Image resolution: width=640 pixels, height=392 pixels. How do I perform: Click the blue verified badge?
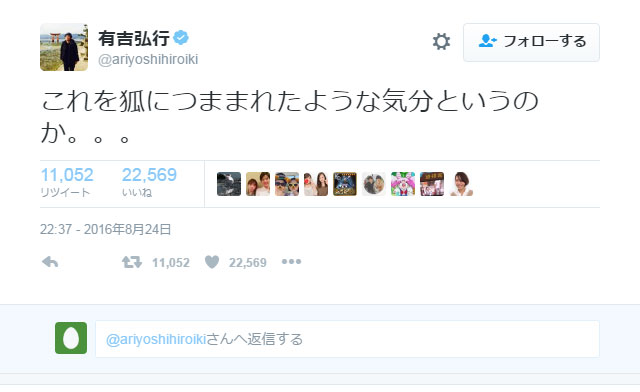point(181,38)
